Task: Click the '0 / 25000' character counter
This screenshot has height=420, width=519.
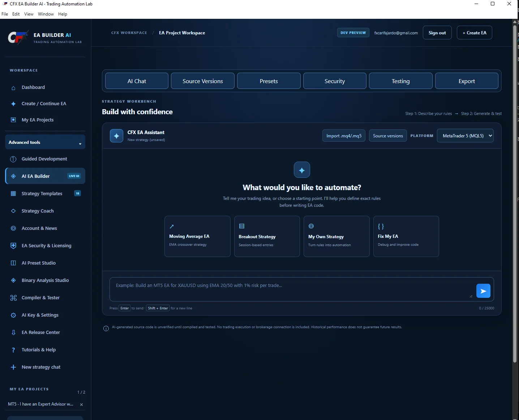Action: click(x=486, y=308)
